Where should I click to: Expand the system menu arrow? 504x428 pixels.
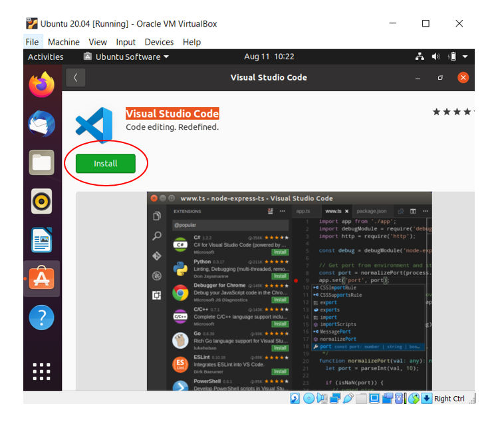point(465,57)
